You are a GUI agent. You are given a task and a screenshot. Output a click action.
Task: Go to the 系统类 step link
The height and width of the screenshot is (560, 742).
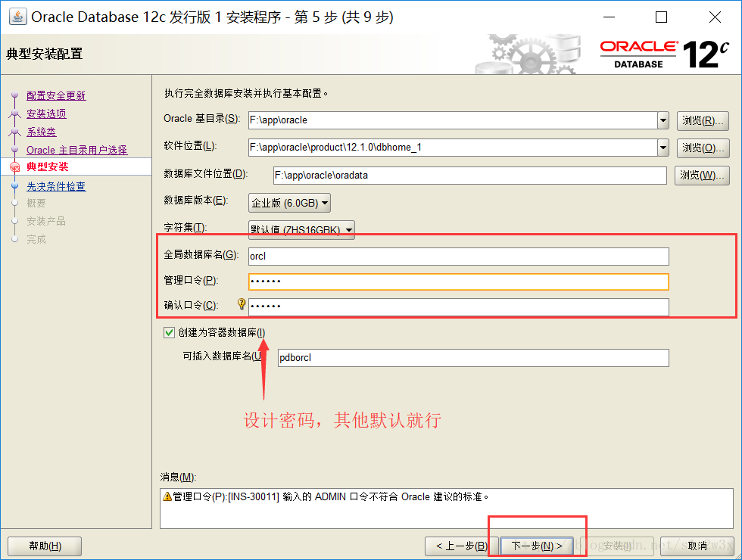(41, 132)
